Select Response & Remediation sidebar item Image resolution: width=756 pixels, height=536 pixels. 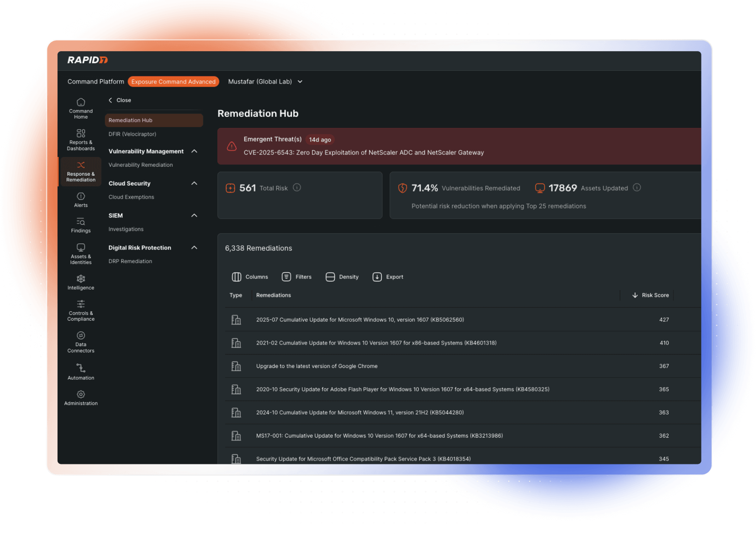coord(81,172)
